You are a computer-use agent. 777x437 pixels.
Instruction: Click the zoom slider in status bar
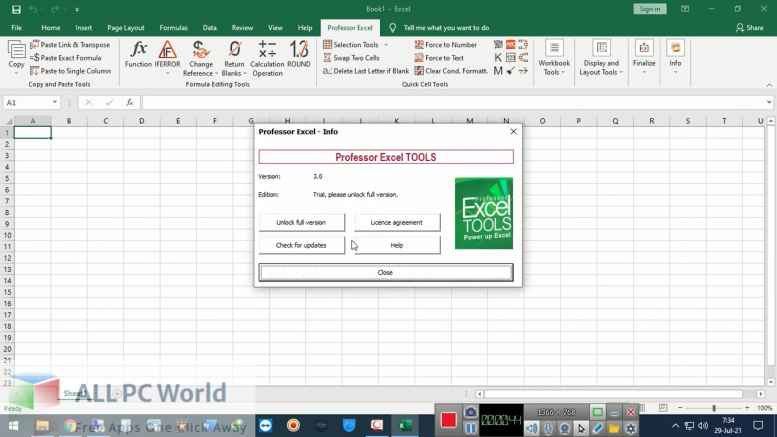coord(712,408)
